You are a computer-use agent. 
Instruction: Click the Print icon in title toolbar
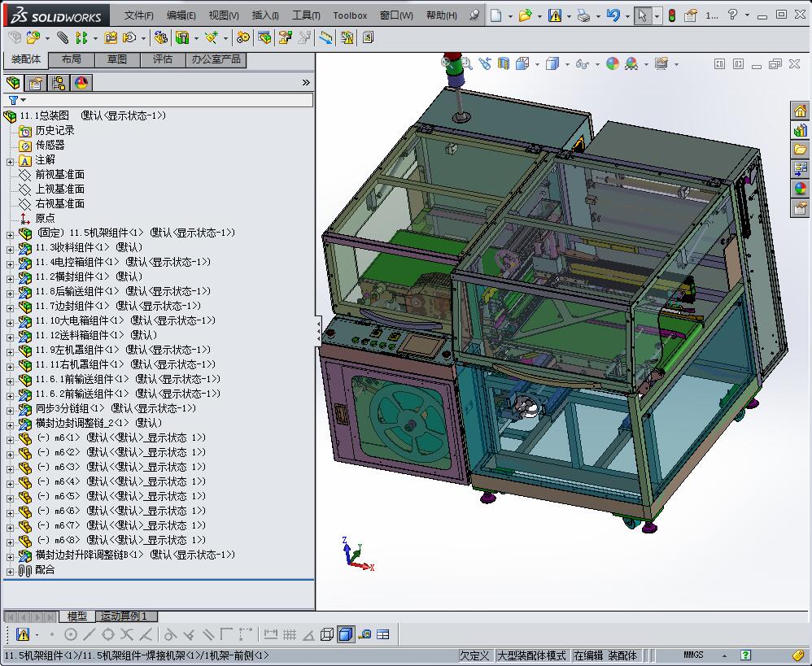click(583, 15)
